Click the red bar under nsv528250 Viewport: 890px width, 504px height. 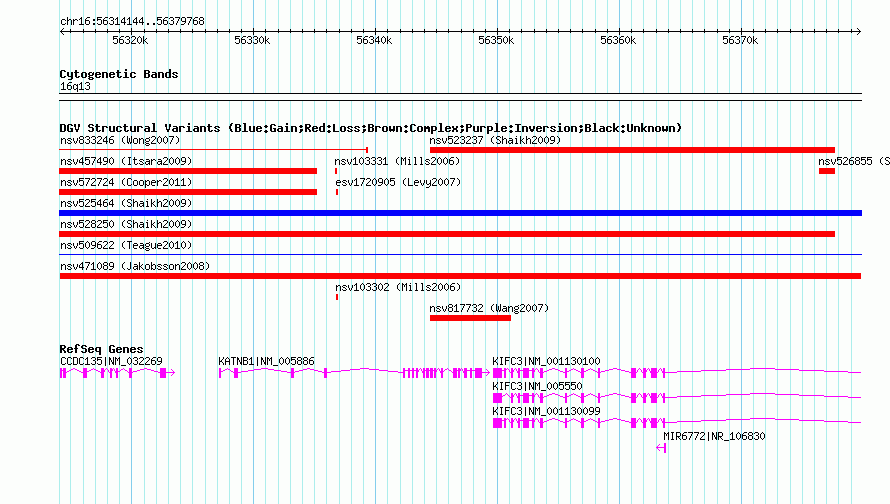(x=447, y=234)
